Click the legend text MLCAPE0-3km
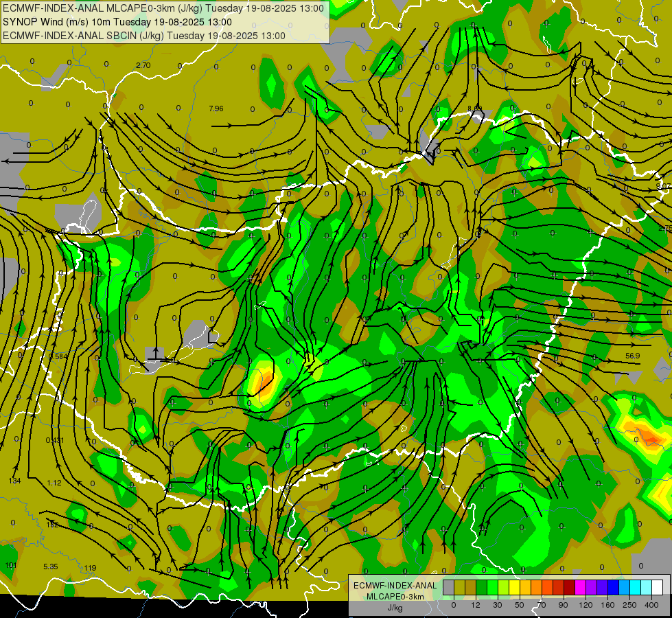The image size is (672, 618). click(395, 597)
